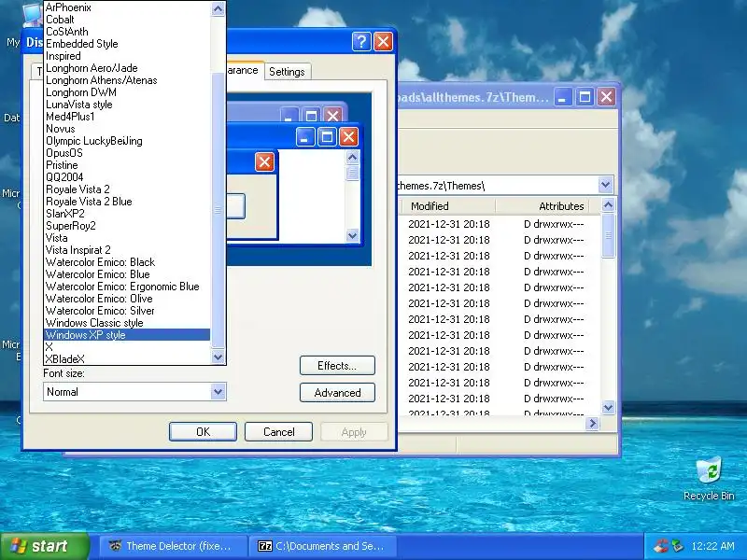The image size is (747, 560).
Task: Select Watercolor Emico: Olive
Action: [127, 299]
